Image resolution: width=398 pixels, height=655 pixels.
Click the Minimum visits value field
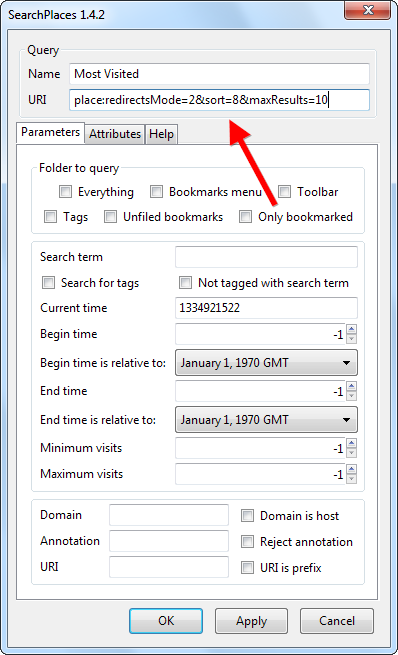[261, 448]
